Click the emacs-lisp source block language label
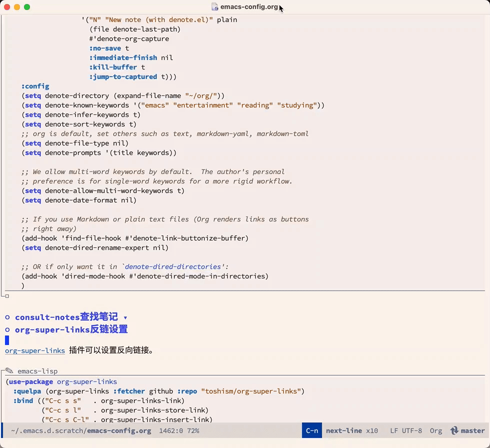 coord(37,371)
